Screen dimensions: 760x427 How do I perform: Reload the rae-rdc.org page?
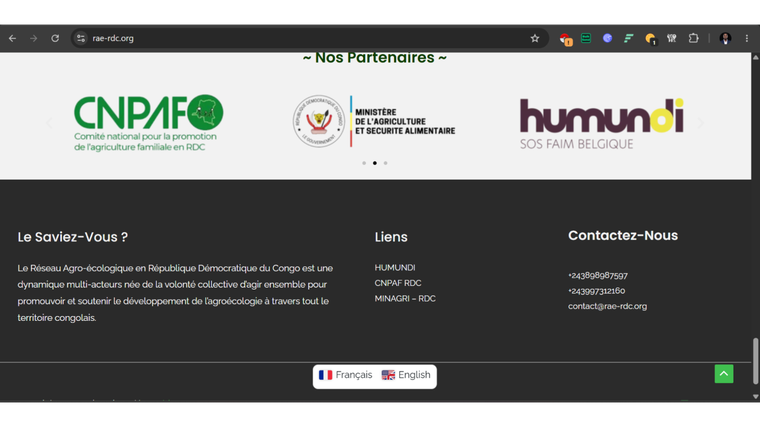click(55, 38)
